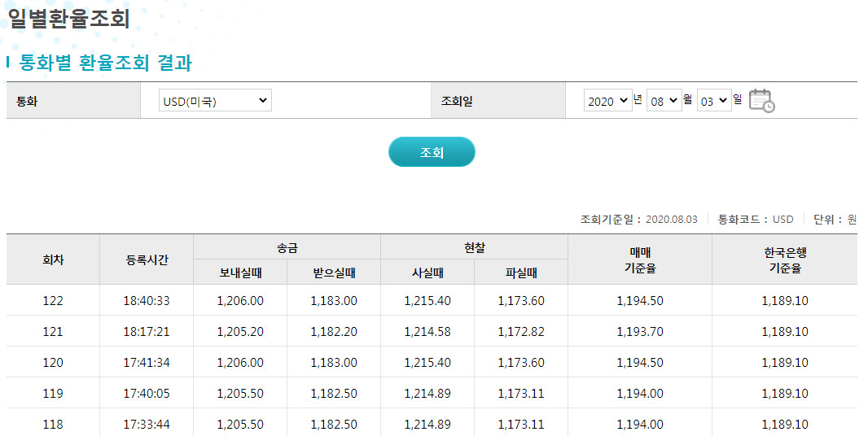Click 1,189.10 Bank of Korea rate, row 122
The image size is (868, 436).
(x=785, y=300)
